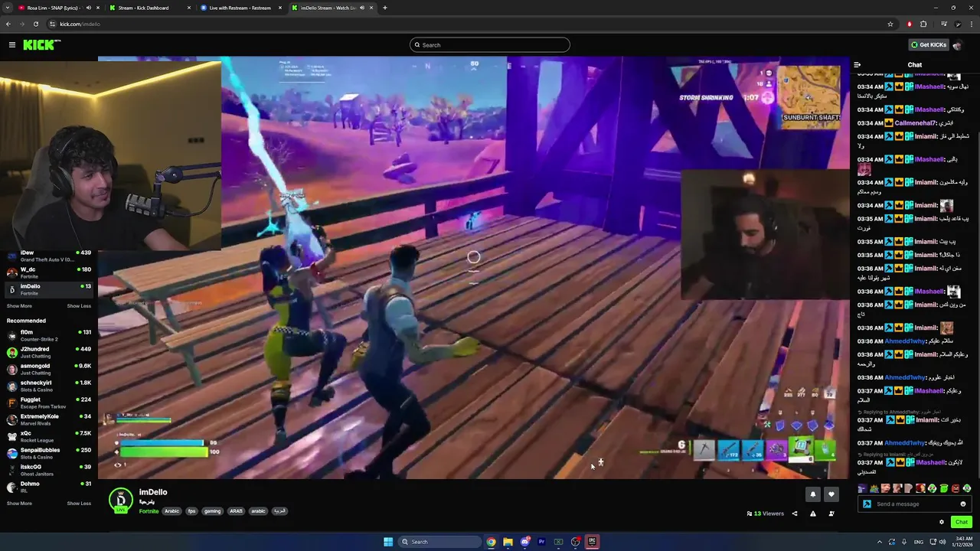Open itskcGG Ghost Janitors channel
This screenshot has height=551, width=980.
(x=49, y=470)
